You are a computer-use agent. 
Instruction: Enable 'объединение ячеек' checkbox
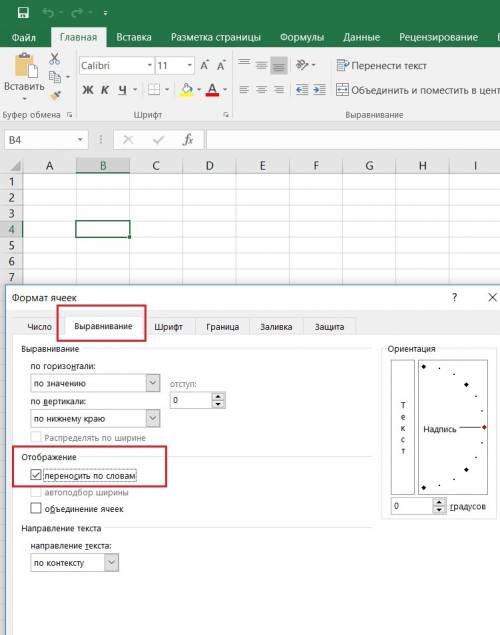point(36,508)
